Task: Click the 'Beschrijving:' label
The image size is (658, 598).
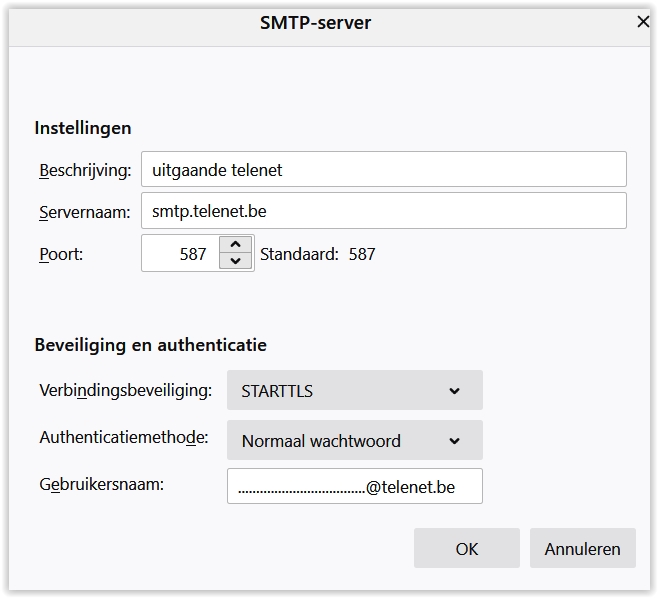Action: (85, 170)
